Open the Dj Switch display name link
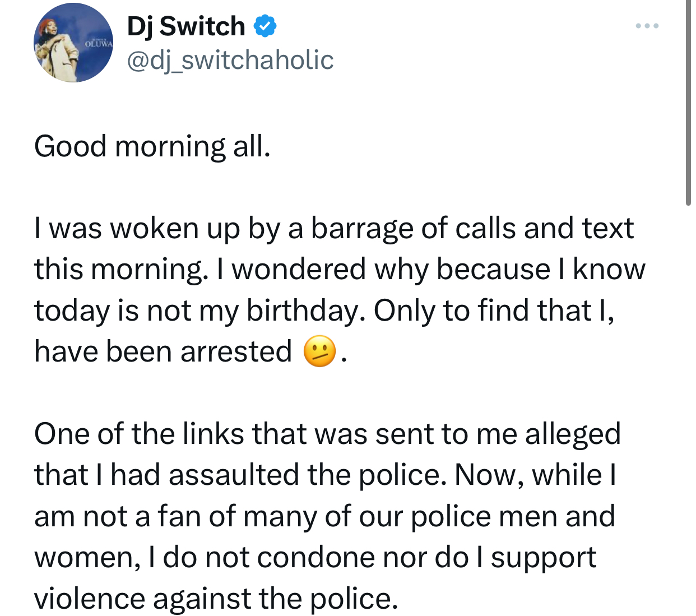This screenshot has height=616, width=696. click(x=186, y=26)
